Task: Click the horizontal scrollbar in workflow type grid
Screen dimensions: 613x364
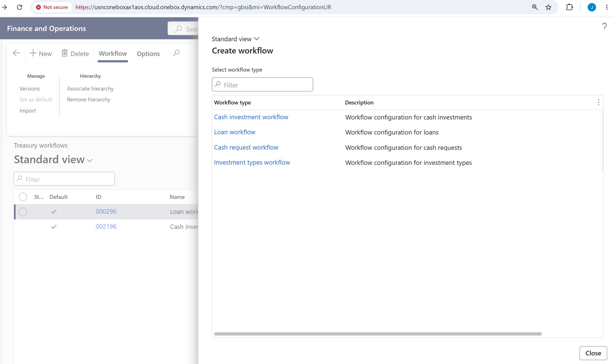Action: 378,334
